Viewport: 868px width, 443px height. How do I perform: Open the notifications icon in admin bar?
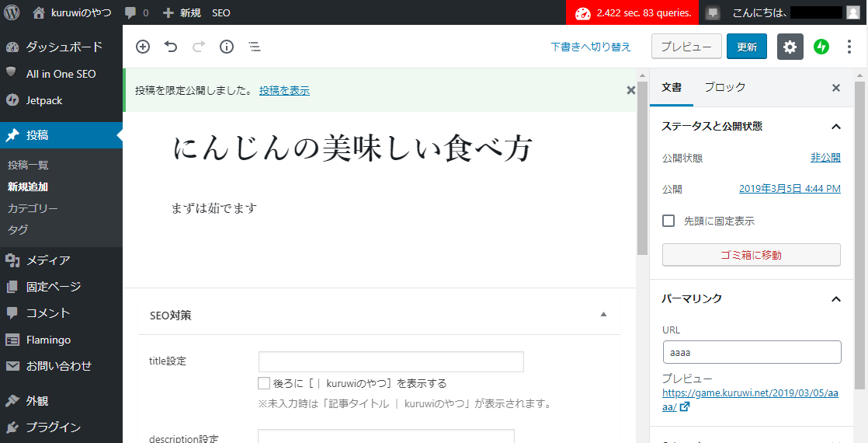pyautogui.click(x=713, y=12)
